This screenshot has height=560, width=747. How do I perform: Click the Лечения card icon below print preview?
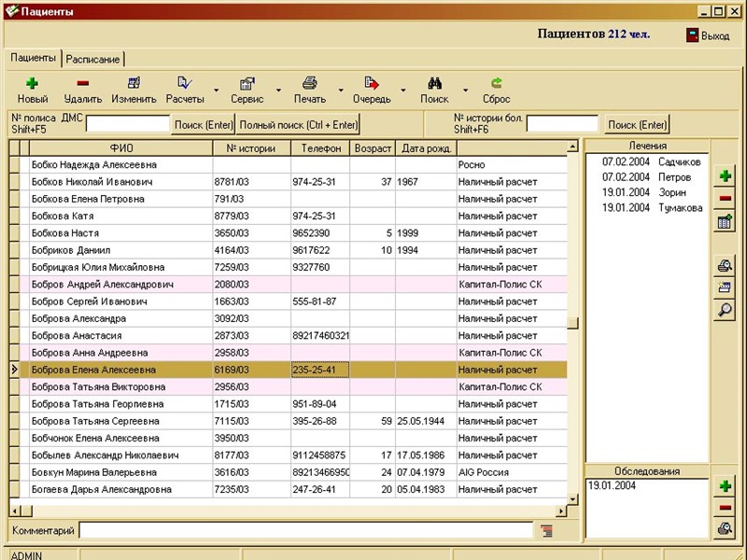(x=726, y=287)
